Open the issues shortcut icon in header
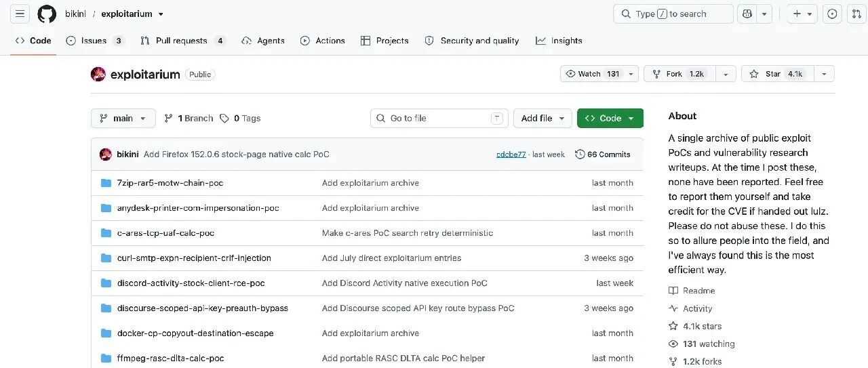 [x=832, y=14]
